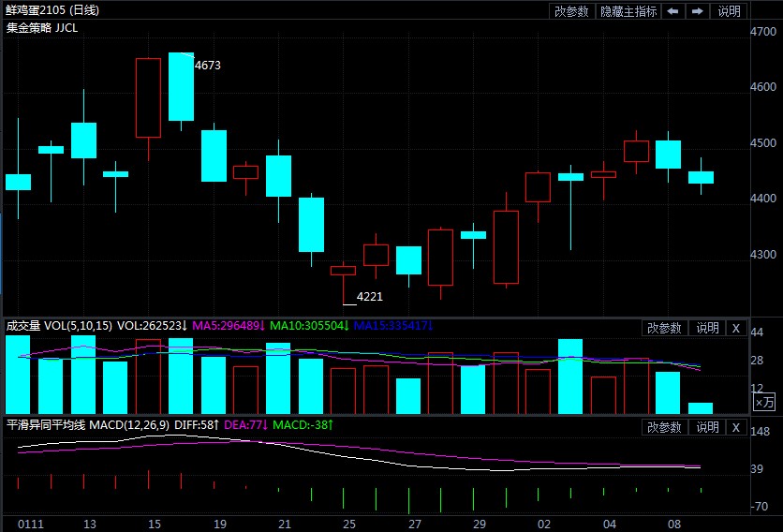
Task: Click the right arrow indicator button
Action: [x=698, y=11]
